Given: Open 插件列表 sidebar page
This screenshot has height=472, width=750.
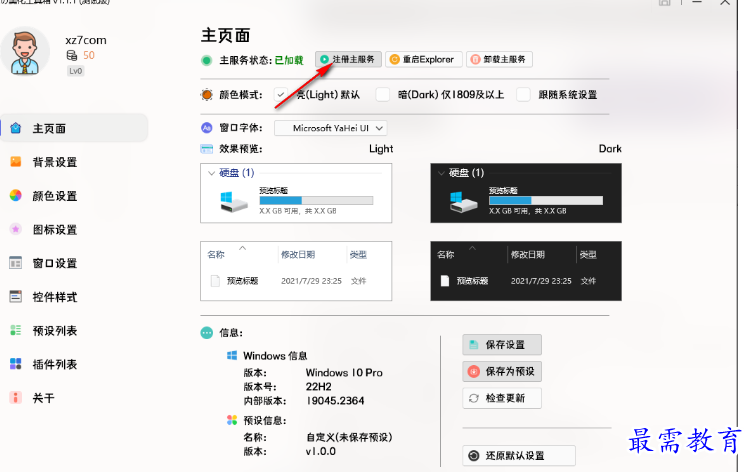Looking at the screenshot, I should [x=55, y=364].
